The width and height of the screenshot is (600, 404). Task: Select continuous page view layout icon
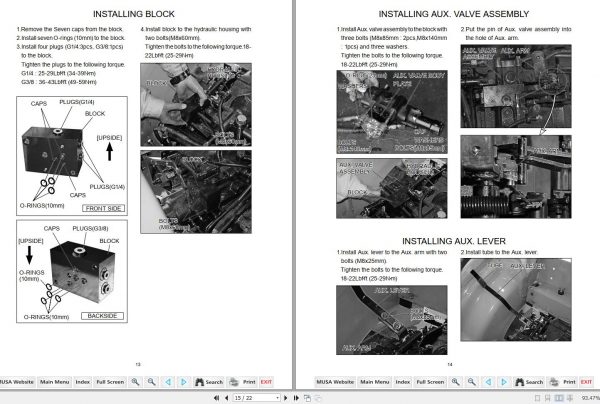point(548,398)
